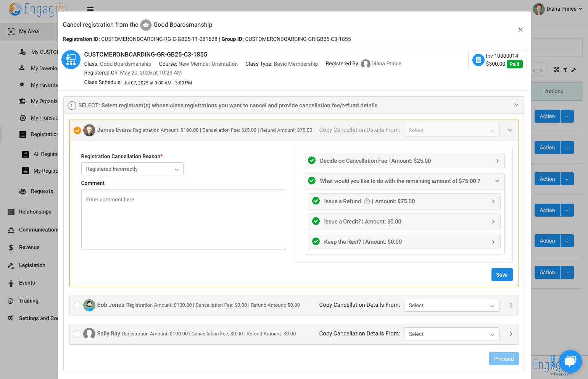Open Copy Cancellation Details dropdown for Bob Jones

click(x=451, y=305)
